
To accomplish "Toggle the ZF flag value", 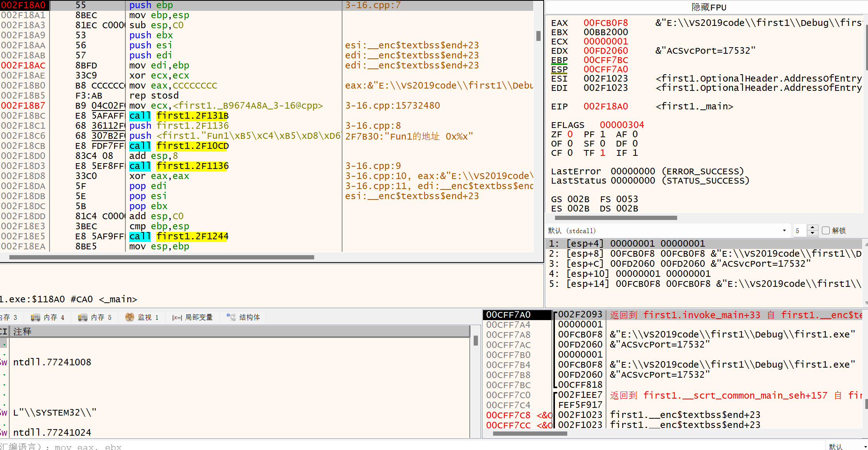I will [x=570, y=134].
